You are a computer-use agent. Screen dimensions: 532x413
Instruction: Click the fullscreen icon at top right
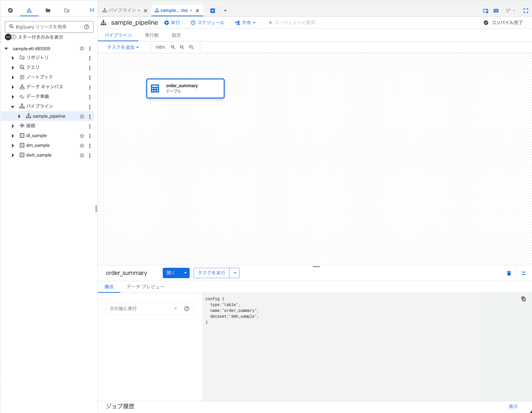(526, 11)
